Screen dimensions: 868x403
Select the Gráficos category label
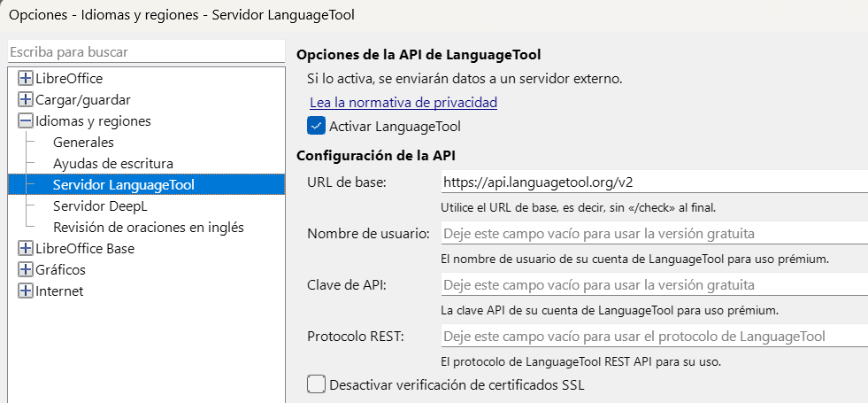[x=60, y=269]
